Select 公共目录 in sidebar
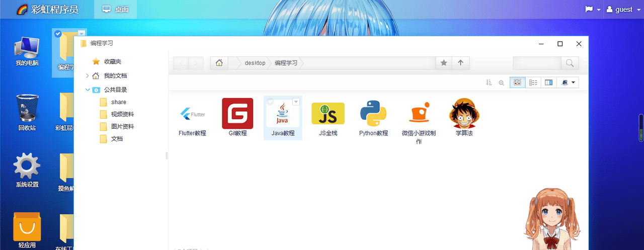Screen dimensions: 644x250 point(115,90)
